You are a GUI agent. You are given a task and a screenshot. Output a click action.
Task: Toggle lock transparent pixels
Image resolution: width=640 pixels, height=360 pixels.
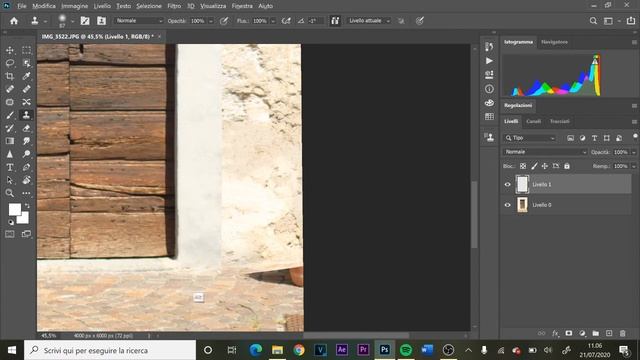coord(523,166)
